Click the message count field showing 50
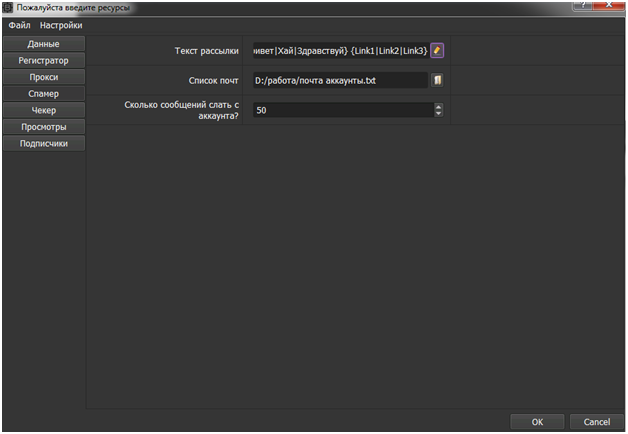This screenshot has height=434, width=628. coord(340,110)
